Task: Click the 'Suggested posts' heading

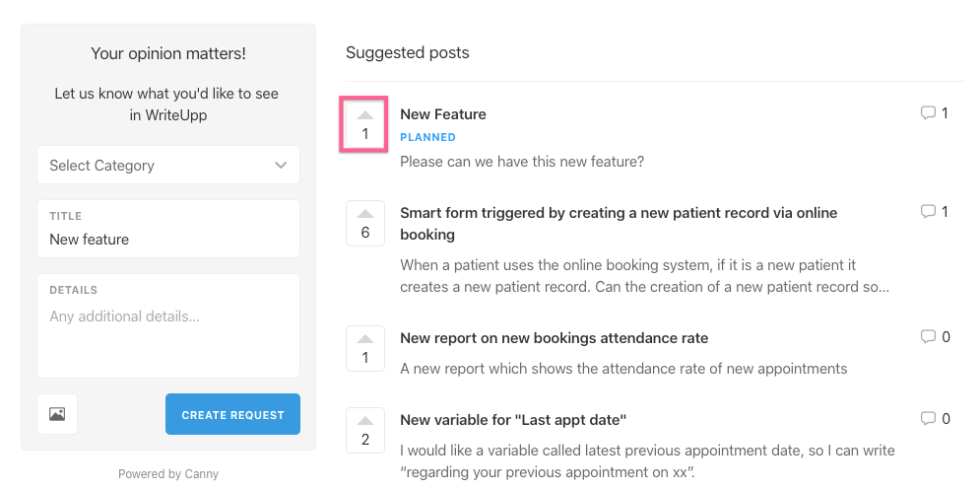Action: [408, 52]
